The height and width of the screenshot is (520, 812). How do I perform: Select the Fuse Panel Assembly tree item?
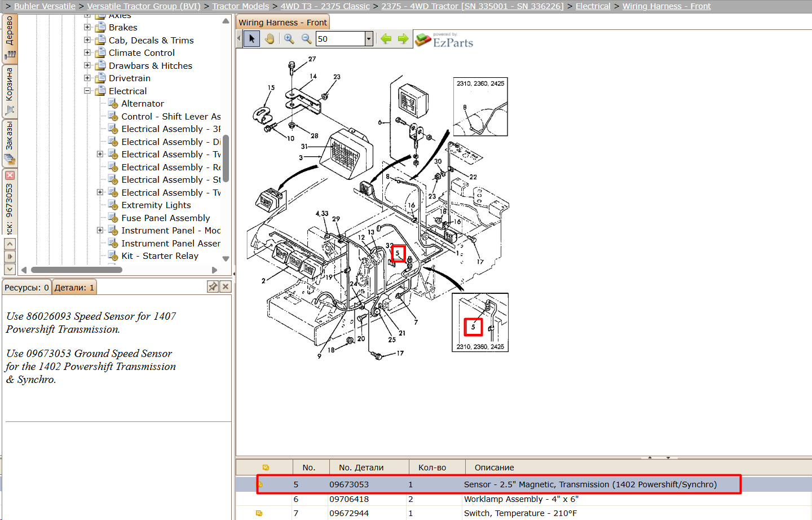click(166, 218)
